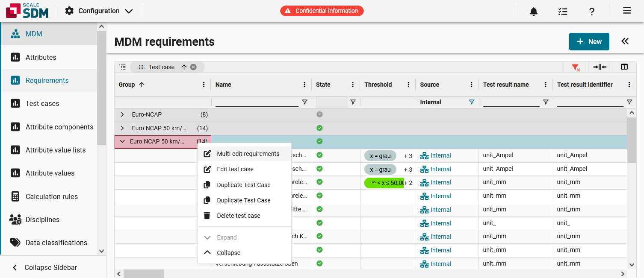Screen dimensions: 644x278
Task: Click the x = grau chip in first row
Action: (380, 156)
